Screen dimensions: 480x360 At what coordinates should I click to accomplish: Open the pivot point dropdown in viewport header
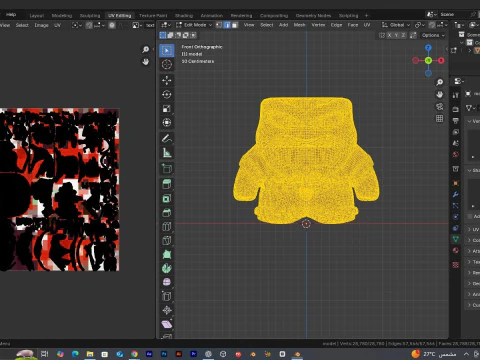[x=419, y=25]
